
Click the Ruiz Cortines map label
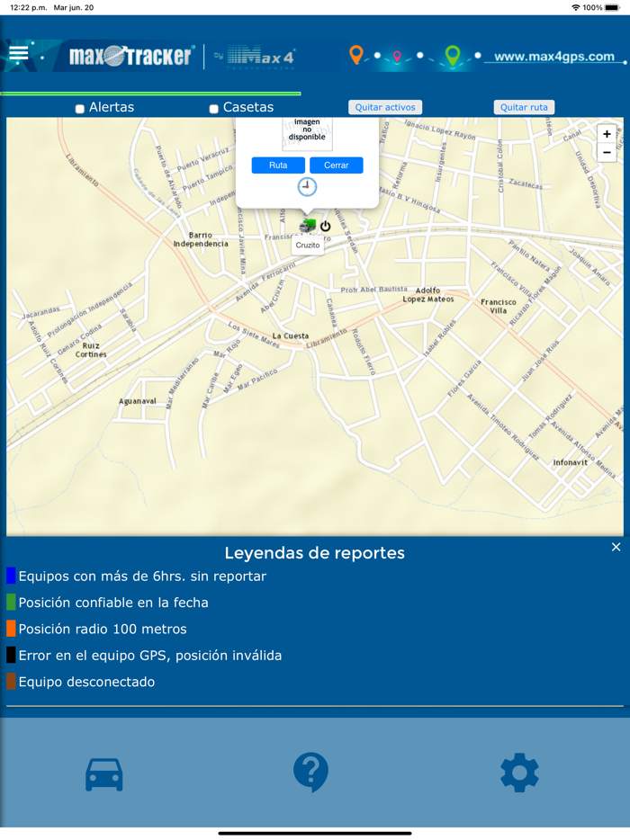click(91, 350)
